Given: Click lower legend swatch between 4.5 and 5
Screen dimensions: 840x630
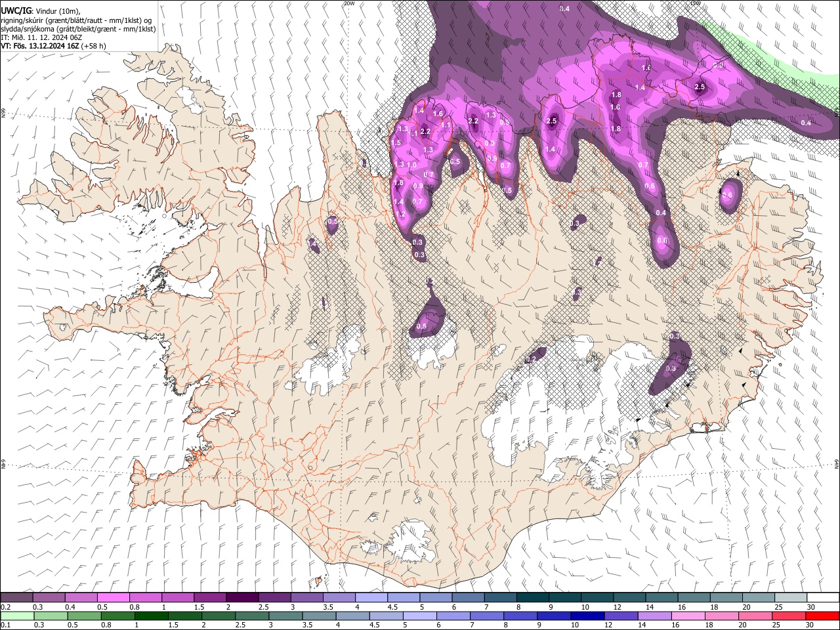Looking at the screenshot, I should (x=387, y=616).
